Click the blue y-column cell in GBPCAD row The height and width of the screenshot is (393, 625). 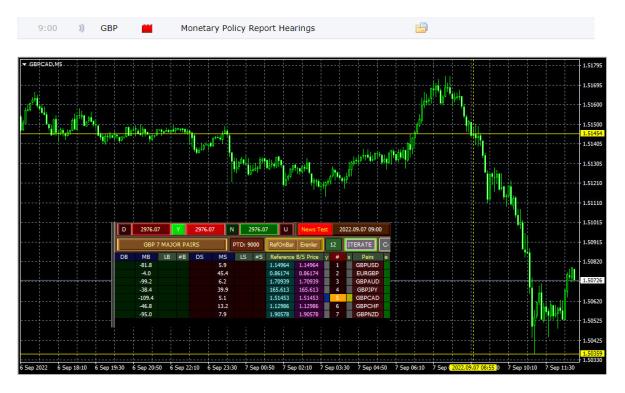click(x=327, y=298)
